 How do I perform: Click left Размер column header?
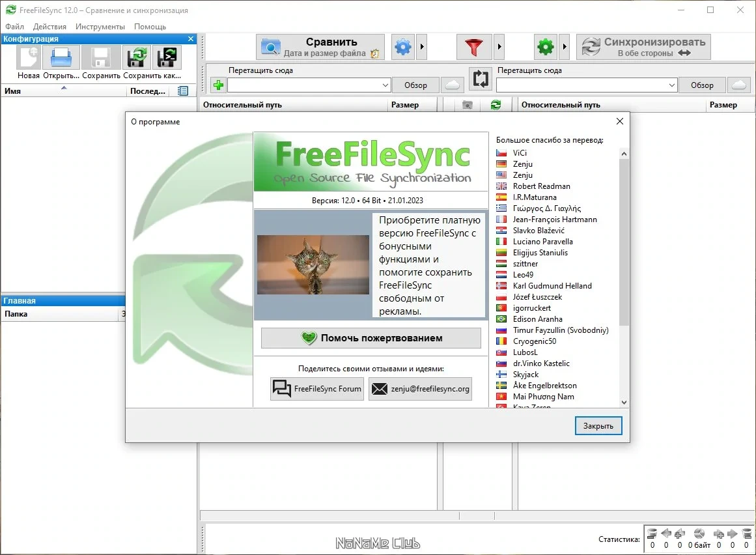click(x=412, y=105)
